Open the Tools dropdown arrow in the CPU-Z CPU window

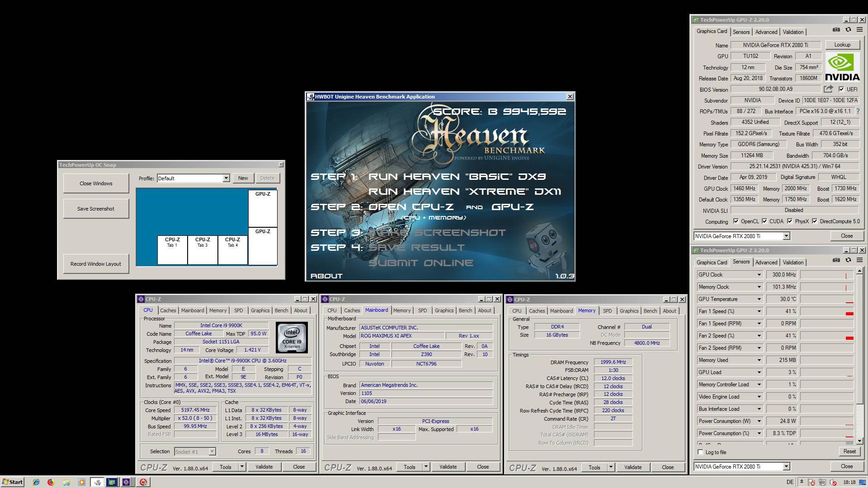(x=242, y=467)
